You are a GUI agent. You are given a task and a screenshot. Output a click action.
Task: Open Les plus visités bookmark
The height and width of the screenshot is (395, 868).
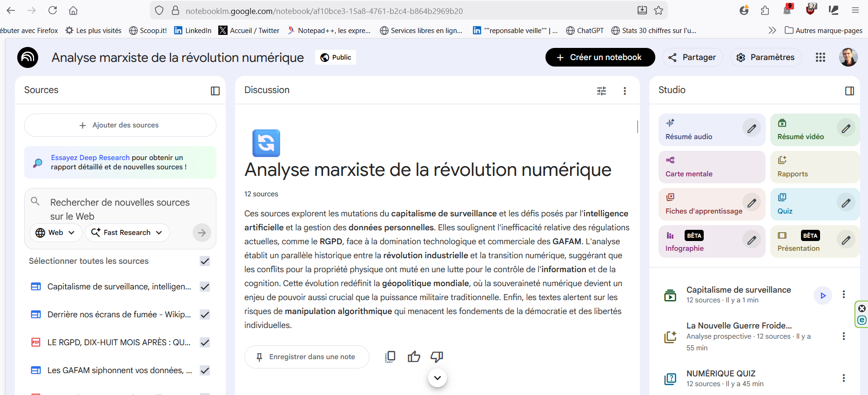pyautogui.click(x=93, y=30)
